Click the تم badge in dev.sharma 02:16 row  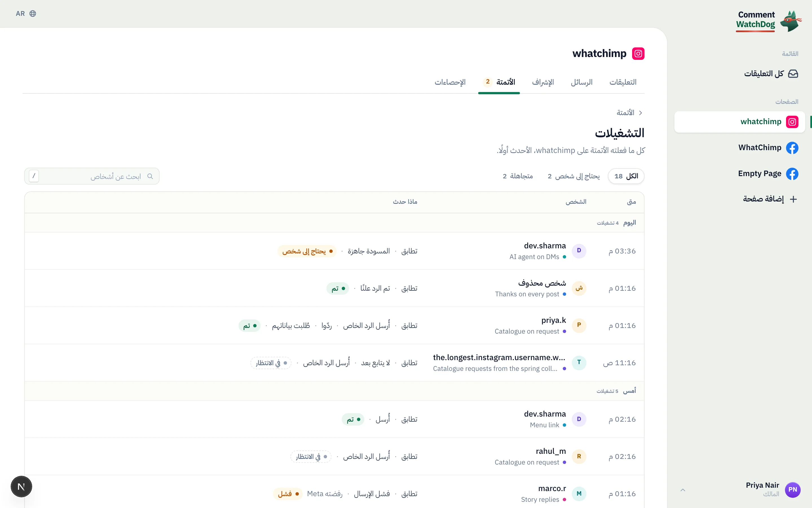(x=353, y=419)
